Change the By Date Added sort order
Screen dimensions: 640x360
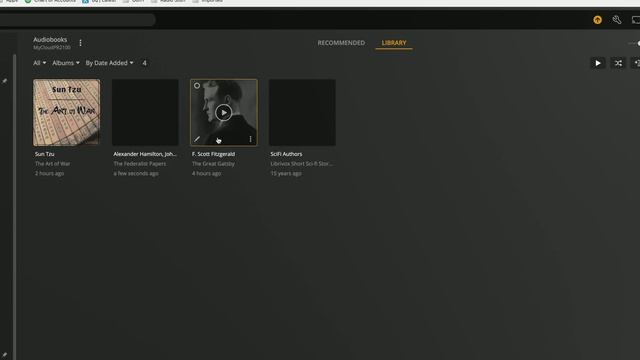point(109,63)
